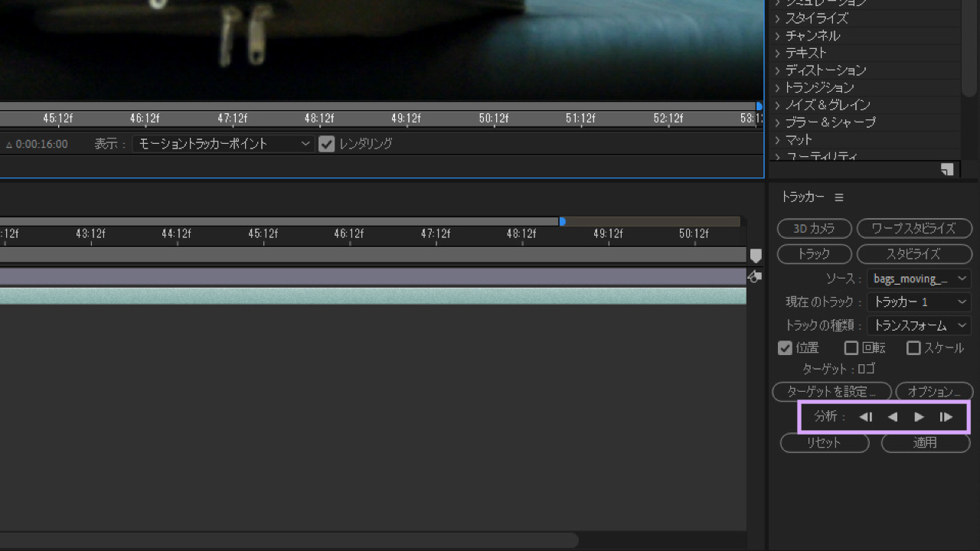
Task: Click the スタビライズ button
Action: click(x=914, y=253)
